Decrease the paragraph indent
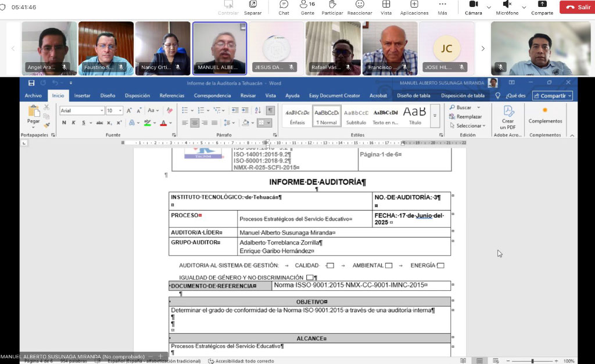The image size is (595, 364). (x=235, y=110)
